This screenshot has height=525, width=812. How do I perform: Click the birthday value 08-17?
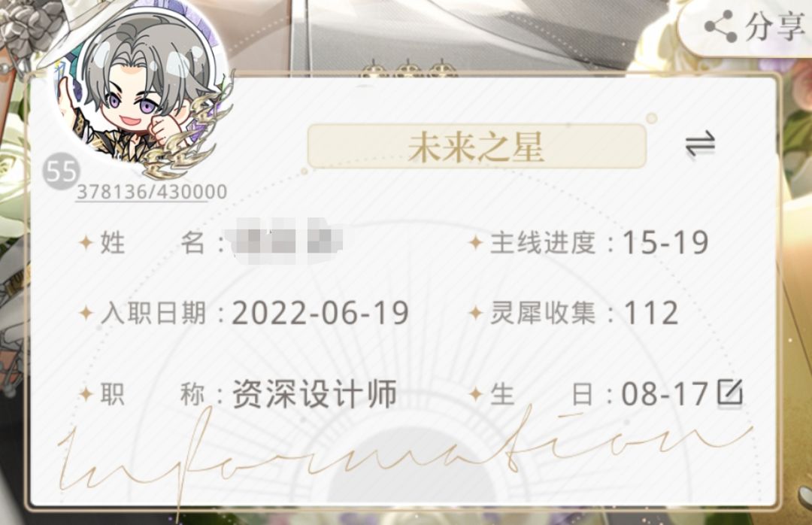click(x=665, y=394)
